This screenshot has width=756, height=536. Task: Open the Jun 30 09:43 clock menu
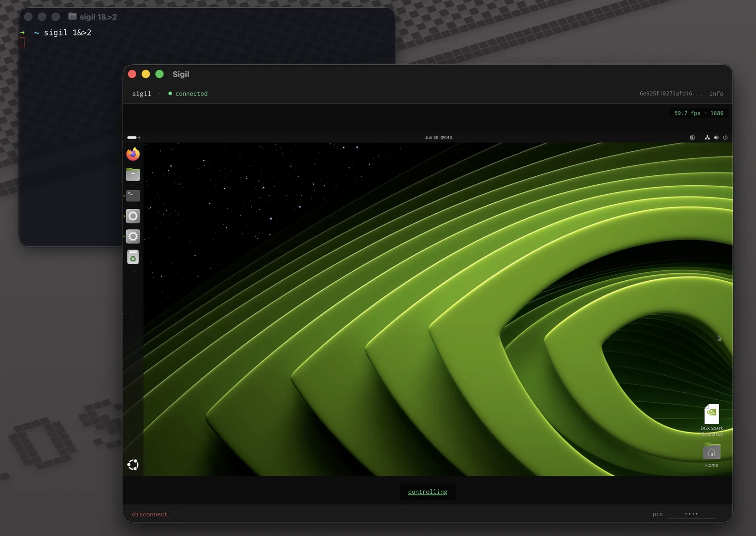[438, 138]
